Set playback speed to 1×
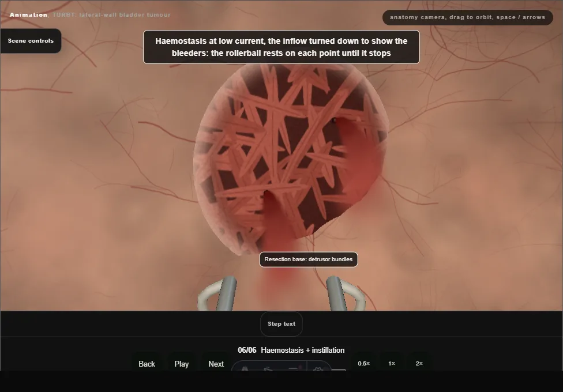This screenshot has width=563, height=392. pos(391,363)
